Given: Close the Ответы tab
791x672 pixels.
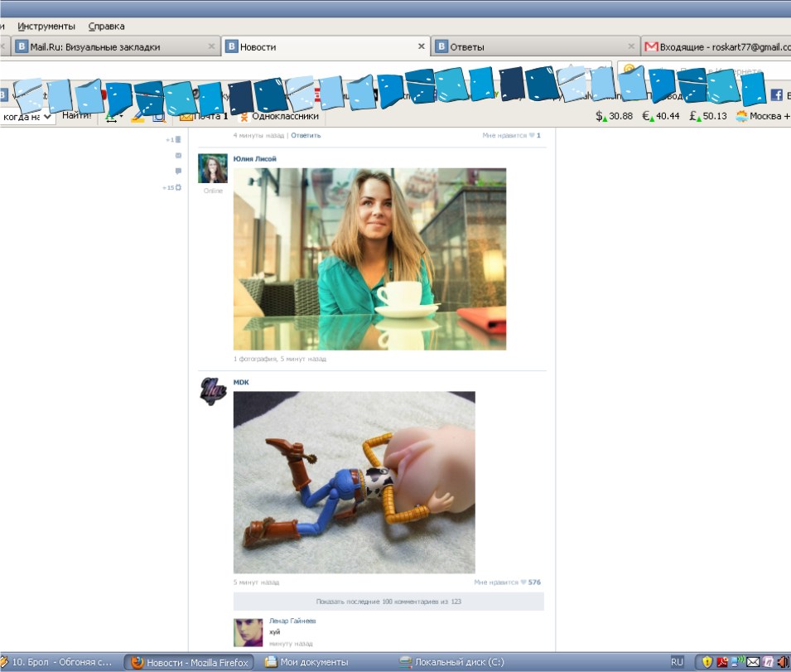Looking at the screenshot, I should click(x=631, y=46).
